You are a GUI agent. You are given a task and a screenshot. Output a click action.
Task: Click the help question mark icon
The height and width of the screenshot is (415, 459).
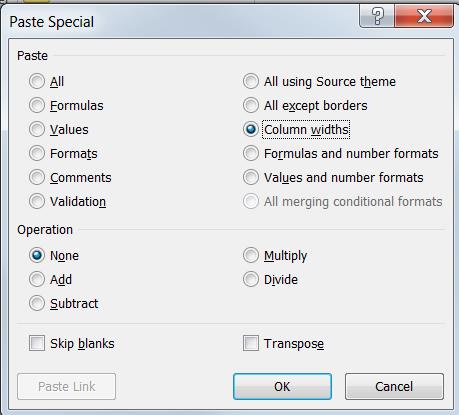377,16
